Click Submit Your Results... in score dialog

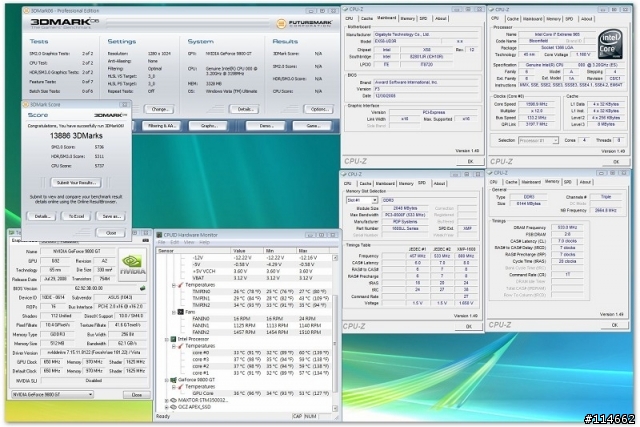76,182
